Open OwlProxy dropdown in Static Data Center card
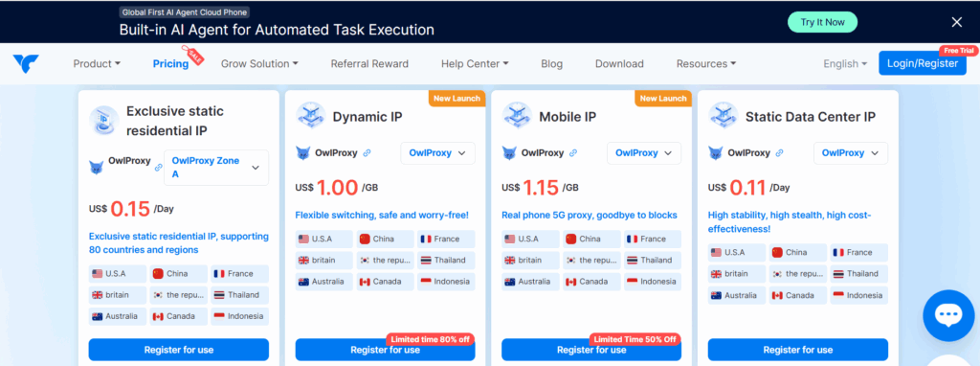 [851, 153]
